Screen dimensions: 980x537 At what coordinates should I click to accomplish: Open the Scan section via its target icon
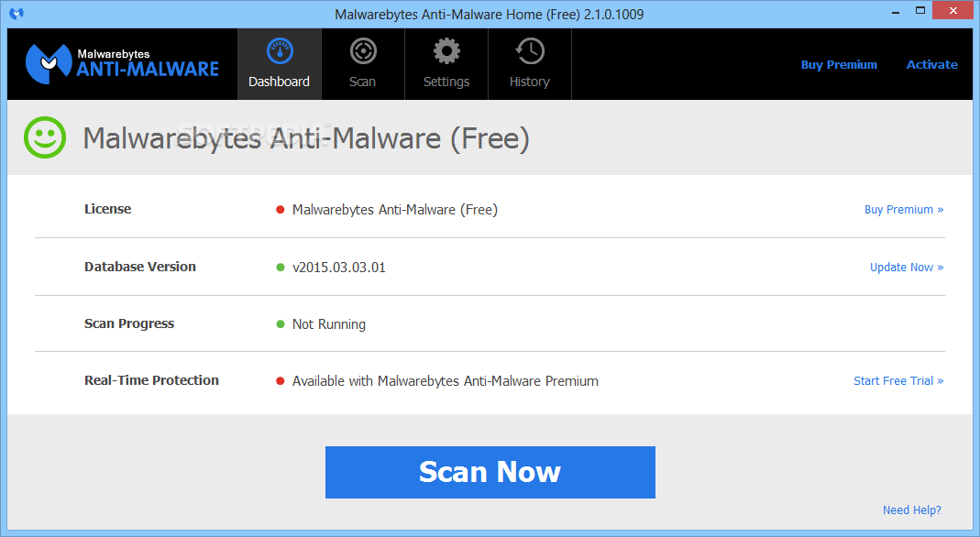click(362, 50)
